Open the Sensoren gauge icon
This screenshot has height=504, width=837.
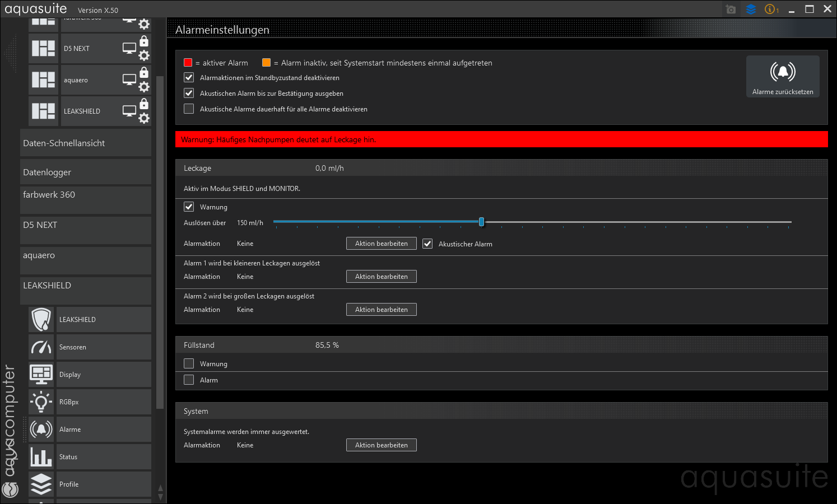tap(41, 347)
